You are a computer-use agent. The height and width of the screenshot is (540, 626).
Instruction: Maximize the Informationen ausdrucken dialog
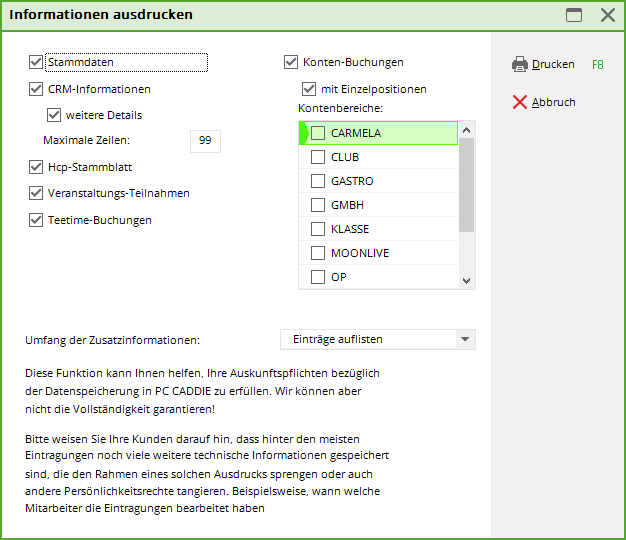click(574, 15)
